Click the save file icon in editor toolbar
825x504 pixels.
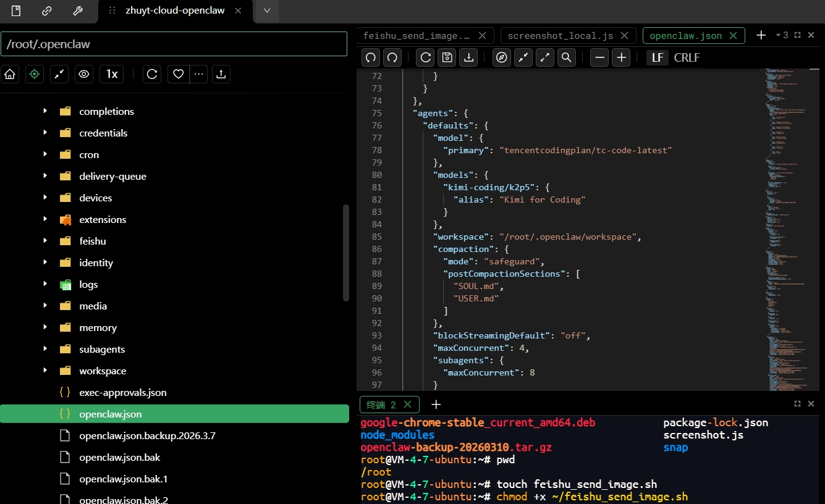(x=447, y=57)
